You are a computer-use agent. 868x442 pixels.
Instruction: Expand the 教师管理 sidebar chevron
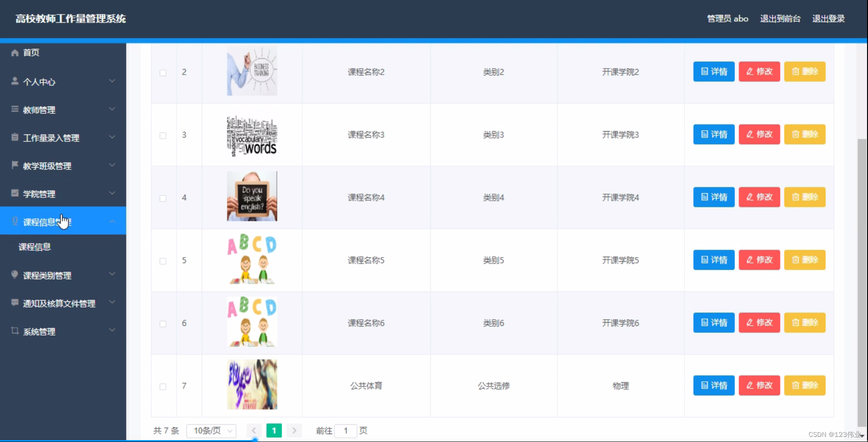112,108
